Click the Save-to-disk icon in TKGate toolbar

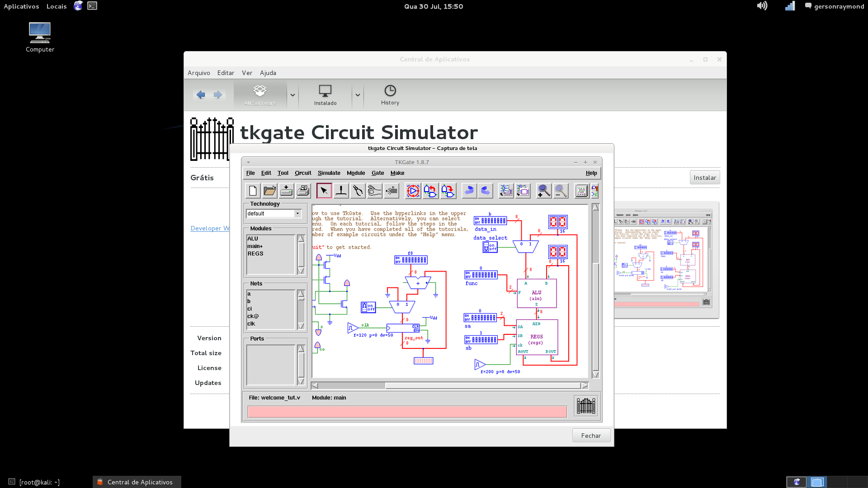(286, 191)
